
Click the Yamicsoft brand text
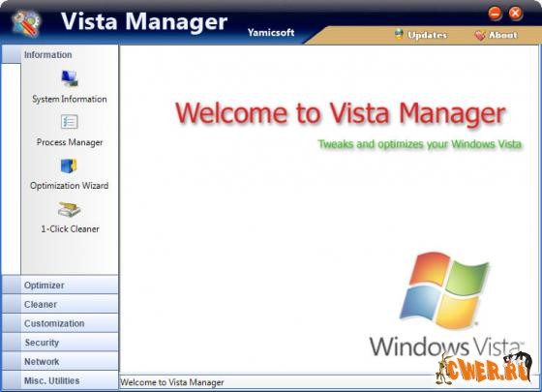coord(271,33)
